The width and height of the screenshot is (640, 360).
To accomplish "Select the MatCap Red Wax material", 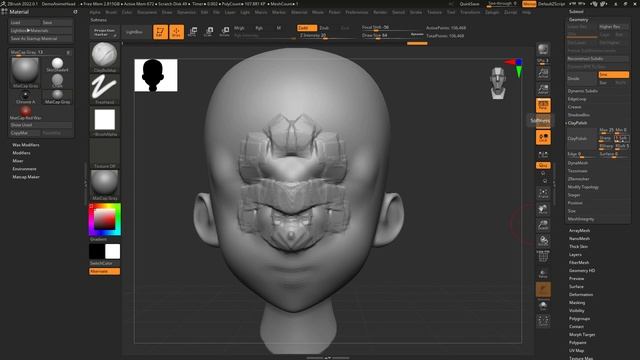I will click(x=25, y=113).
